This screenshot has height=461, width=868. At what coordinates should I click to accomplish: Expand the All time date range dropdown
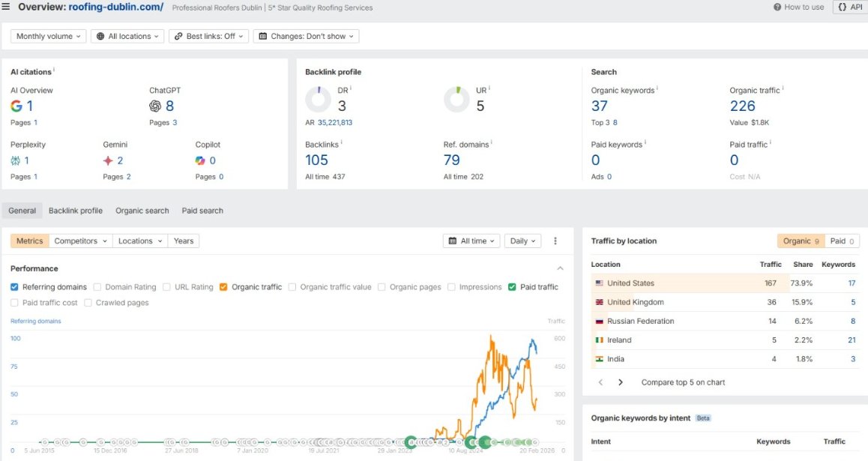pos(471,241)
